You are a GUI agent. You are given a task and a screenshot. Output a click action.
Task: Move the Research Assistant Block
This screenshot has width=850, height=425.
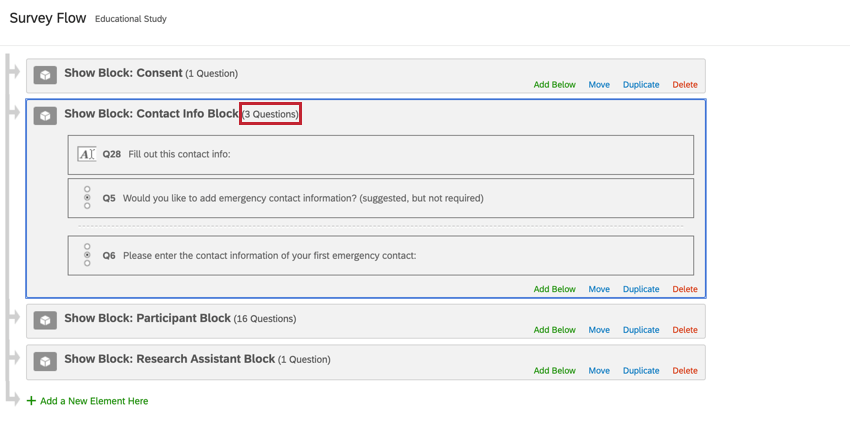click(599, 371)
